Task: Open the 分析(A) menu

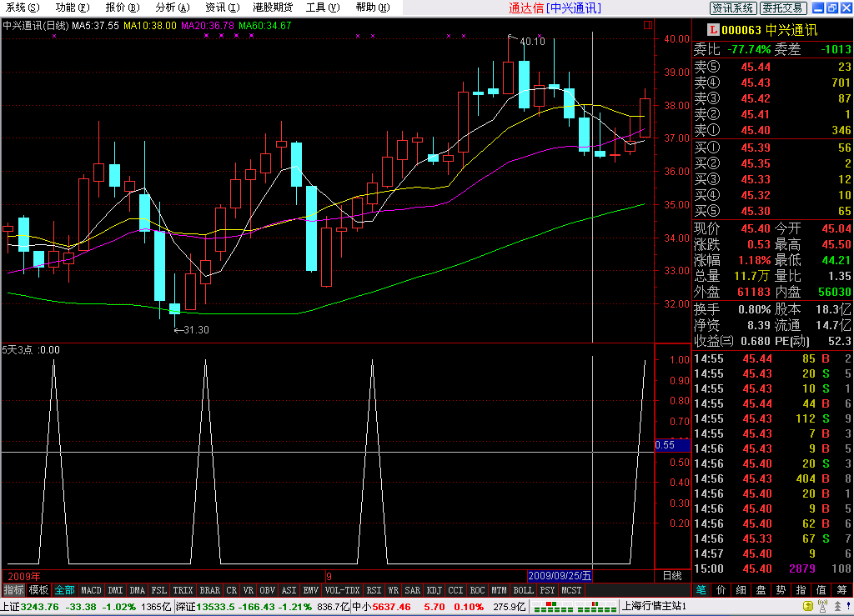Action: pyautogui.click(x=171, y=8)
